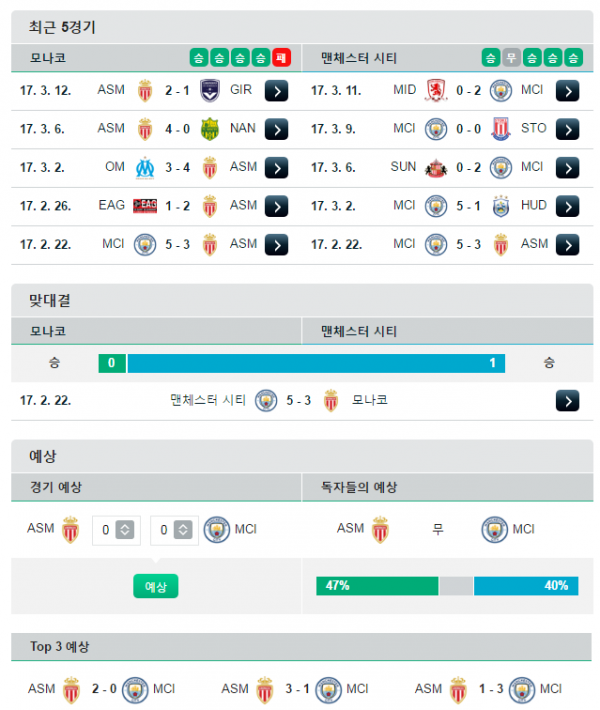The image size is (600, 710).
Task: Open details arrow for ASM 4-0 NAN match
Action: pos(276,130)
